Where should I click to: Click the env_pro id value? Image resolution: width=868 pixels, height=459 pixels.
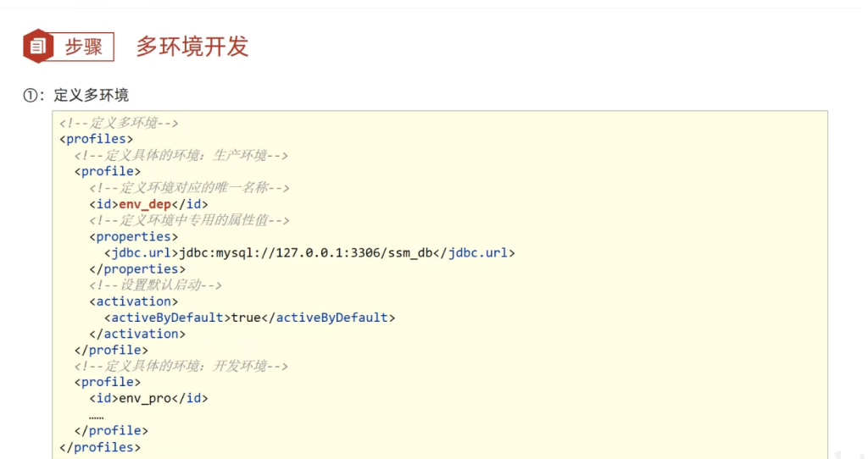pyautogui.click(x=145, y=398)
